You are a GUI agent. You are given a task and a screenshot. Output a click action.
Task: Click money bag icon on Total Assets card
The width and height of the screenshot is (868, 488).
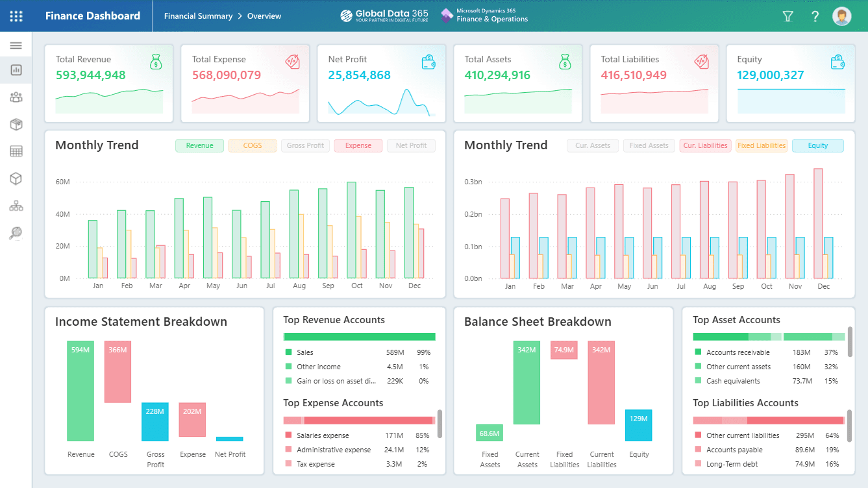(565, 62)
